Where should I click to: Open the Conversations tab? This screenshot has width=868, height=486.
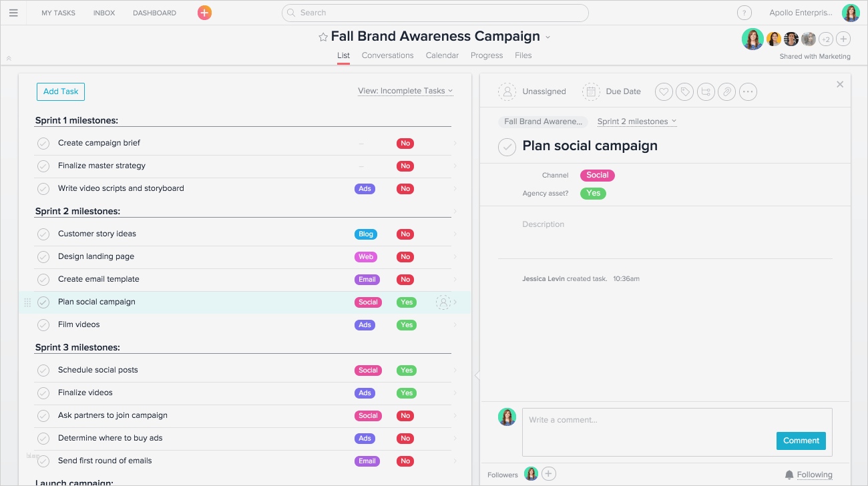[387, 55]
